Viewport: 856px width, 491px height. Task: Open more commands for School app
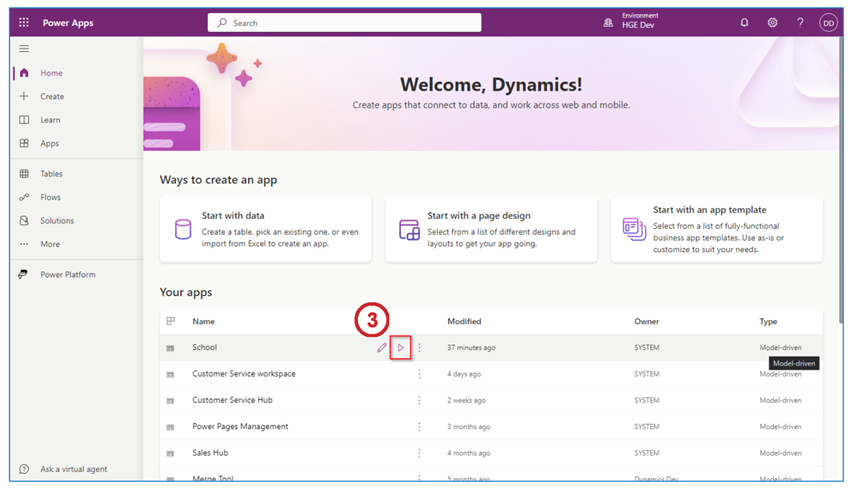pos(419,348)
